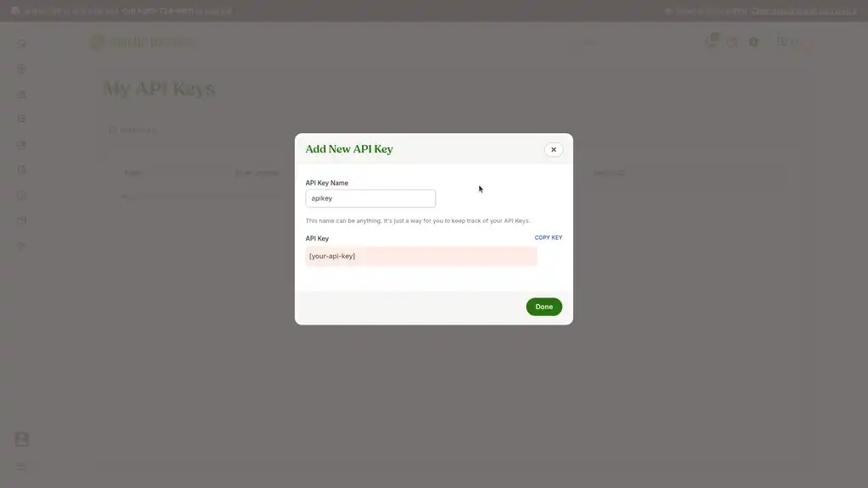Click the company logo in header
The image size is (868, 488).
tap(142, 42)
